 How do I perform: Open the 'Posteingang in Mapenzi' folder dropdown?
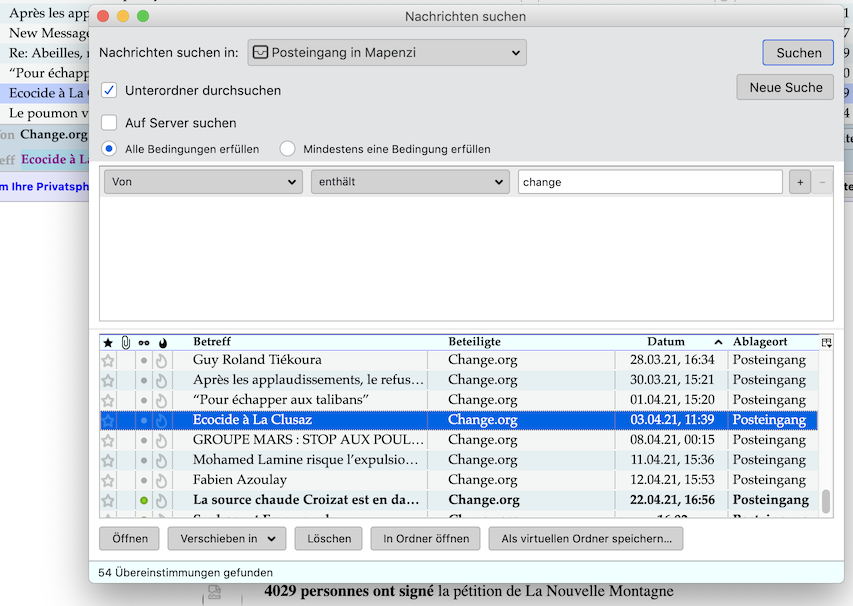[386, 52]
